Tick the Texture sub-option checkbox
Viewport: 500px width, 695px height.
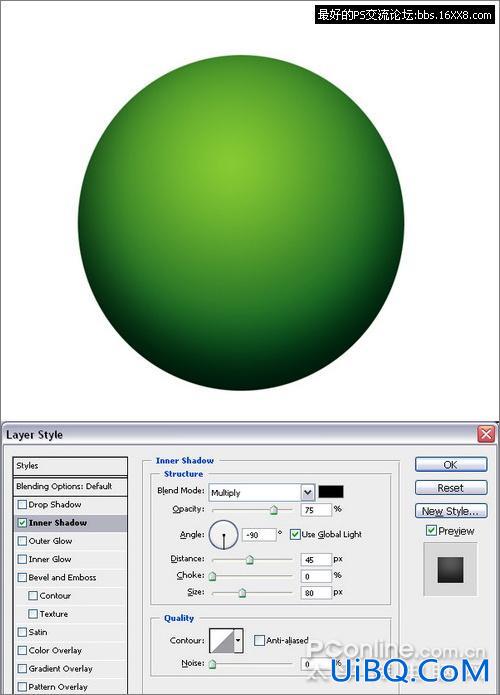[x=33, y=613]
